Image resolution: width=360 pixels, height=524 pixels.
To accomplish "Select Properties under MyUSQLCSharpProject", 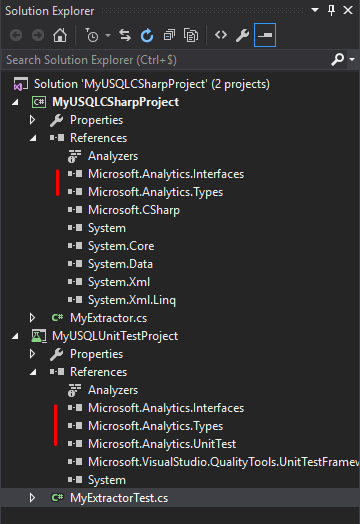I will click(96, 120).
